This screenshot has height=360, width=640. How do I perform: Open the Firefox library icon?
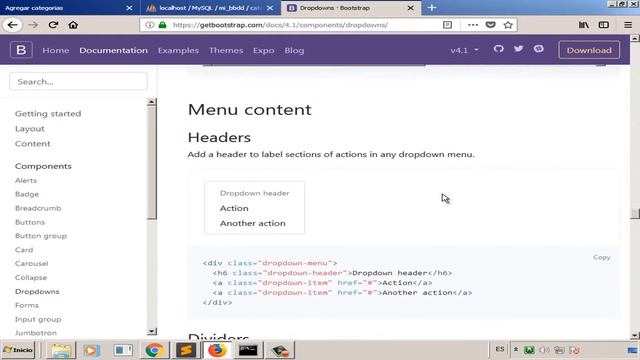(x=584, y=25)
